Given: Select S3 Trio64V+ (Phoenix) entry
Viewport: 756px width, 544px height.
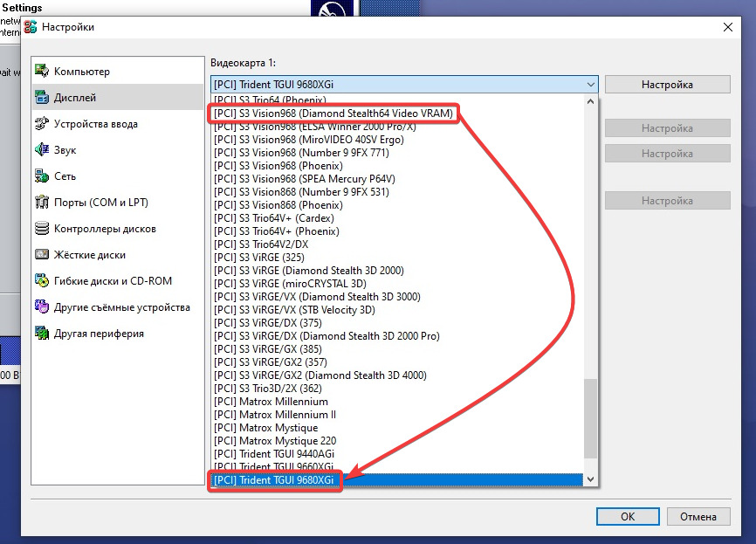Looking at the screenshot, I should click(x=398, y=231).
